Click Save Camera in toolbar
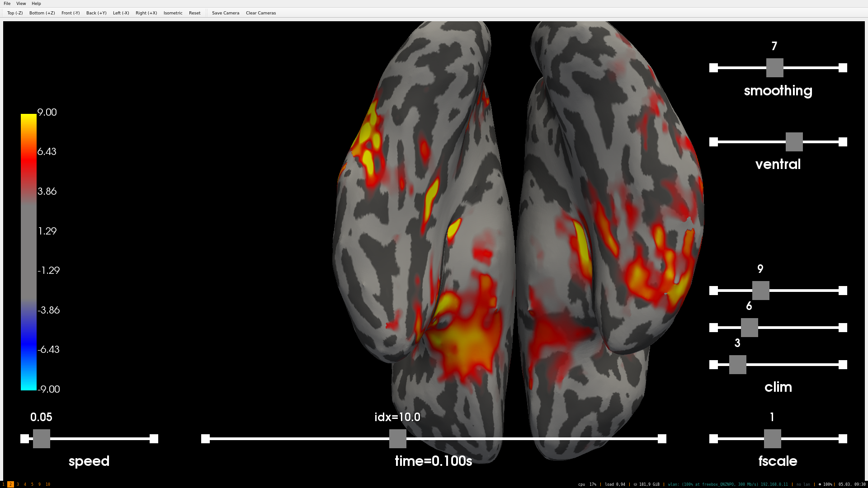Image resolution: width=868 pixels, height=488 pixels. pyautogui.click(x=226, y=13)
